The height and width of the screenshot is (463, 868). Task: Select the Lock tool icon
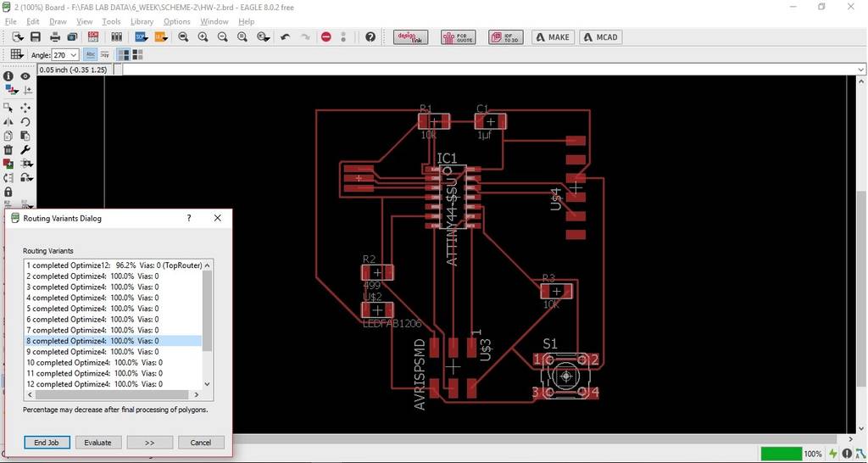[x=8, y=192]
